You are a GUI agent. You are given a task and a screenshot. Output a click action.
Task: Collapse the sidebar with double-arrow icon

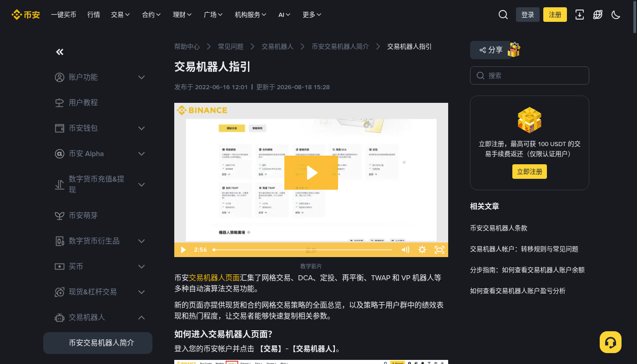(x=60, y=52)
